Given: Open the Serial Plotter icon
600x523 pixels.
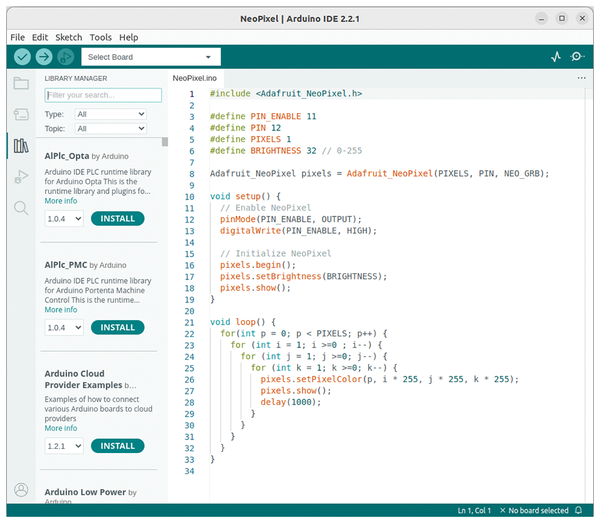Looking at the screenshot, I should click(x=556, y=57).
